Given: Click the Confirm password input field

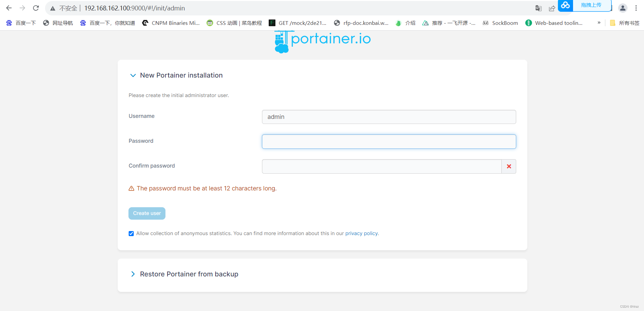Looking at the screenshot, I should coord(382,167).
